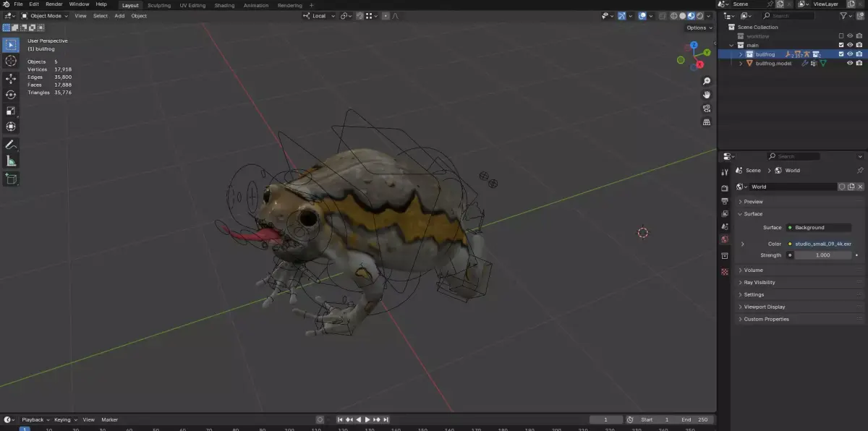Viewport: 868px width, 431px height.
Task: Open the File menu
Action: (18, 4)
